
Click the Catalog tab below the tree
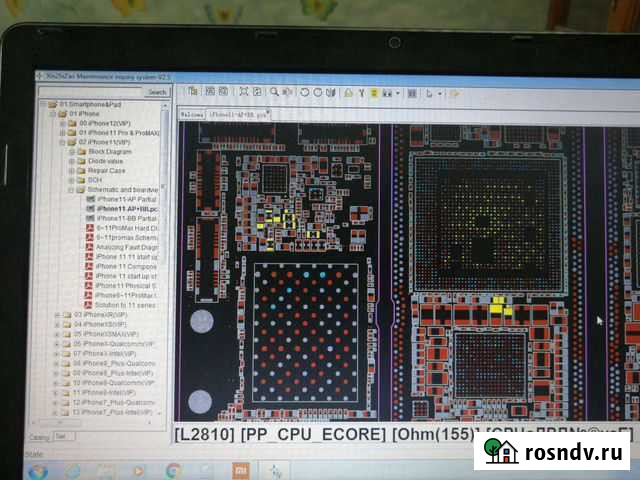(x=40, y=436)
